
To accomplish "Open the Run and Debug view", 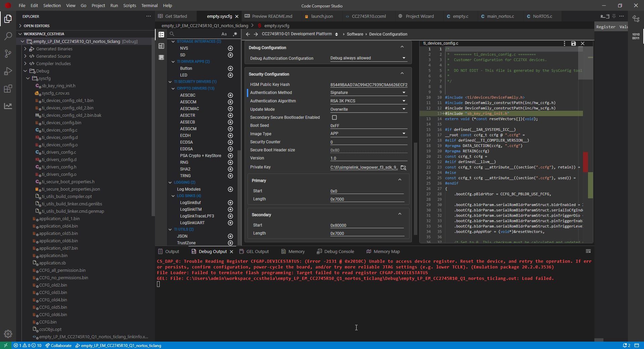I will click(8, 71).
